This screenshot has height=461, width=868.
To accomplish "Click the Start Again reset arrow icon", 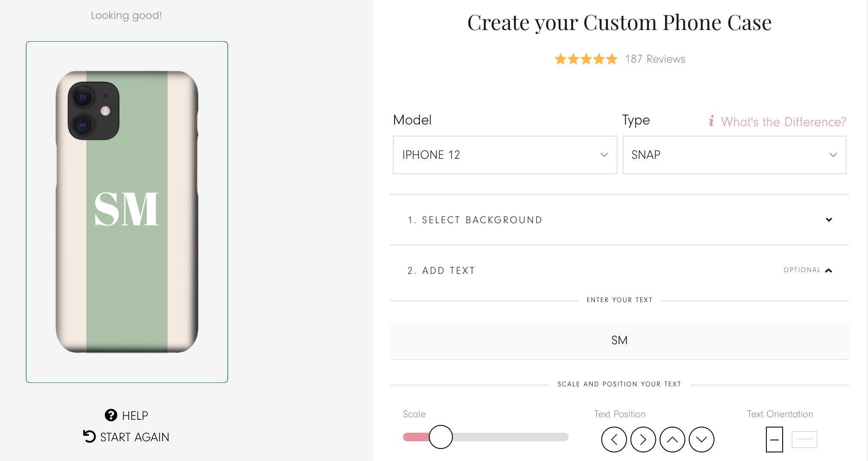I will point(89,437).
